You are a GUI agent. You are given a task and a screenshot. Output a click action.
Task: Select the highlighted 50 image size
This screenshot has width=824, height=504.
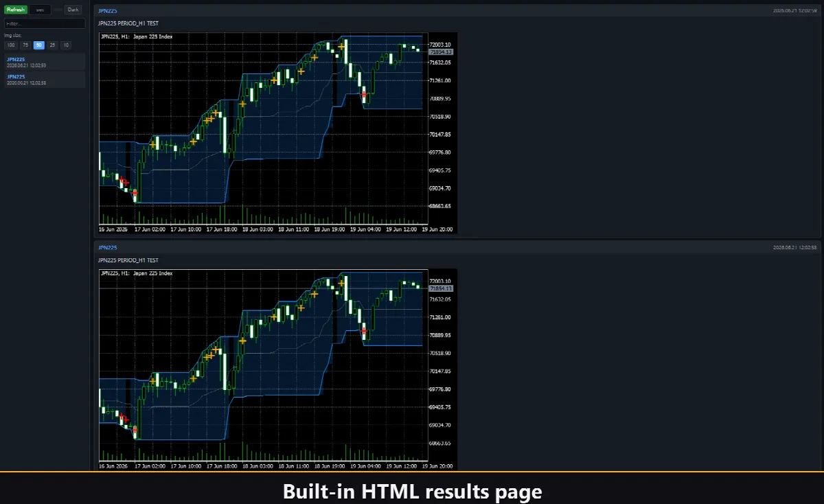coord(39,45)
